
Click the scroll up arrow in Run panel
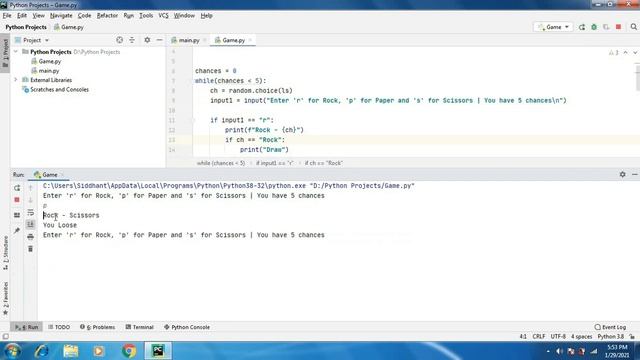[31, 188]
